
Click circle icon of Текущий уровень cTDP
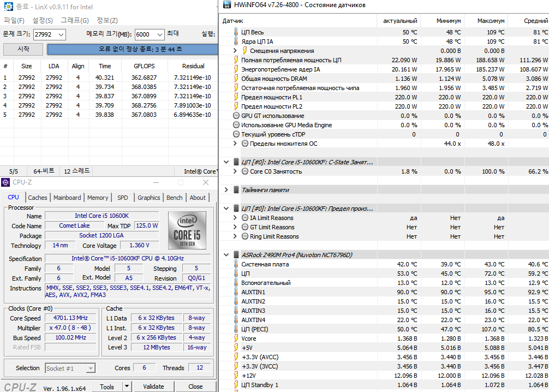tap(236, 134)
